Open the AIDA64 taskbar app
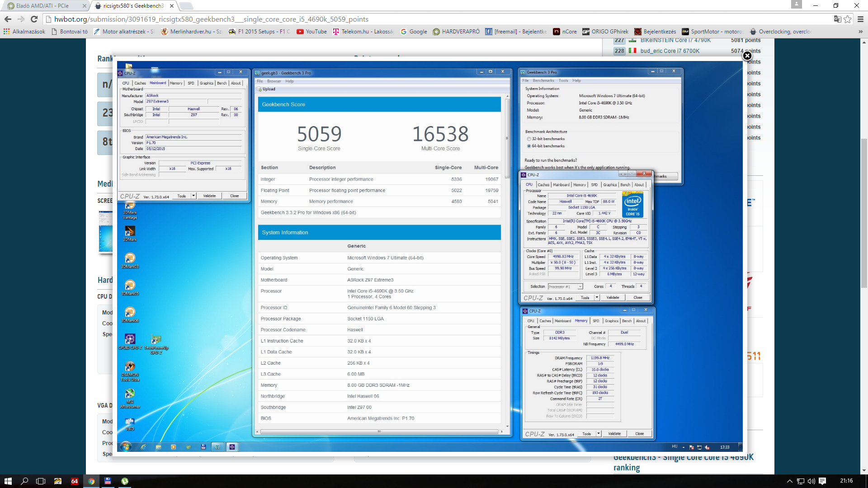The height and width of the screenshot is (488, 868). (x=75, y=481)
